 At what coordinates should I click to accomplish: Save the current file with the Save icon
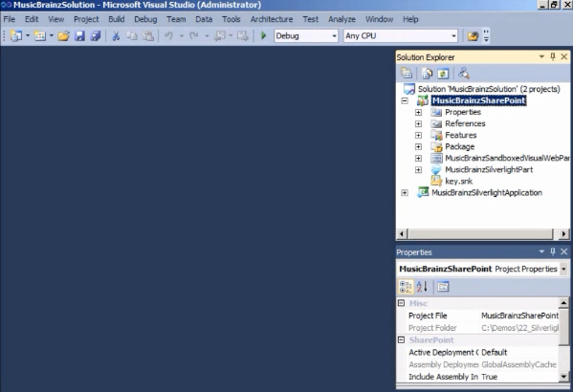pyautogui.click(x=79, y=35)
